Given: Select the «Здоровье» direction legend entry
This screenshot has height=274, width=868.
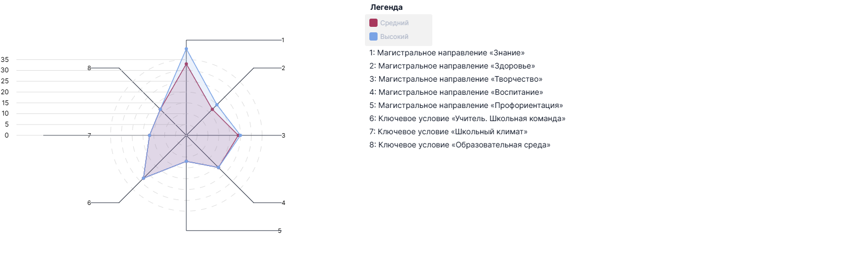Looking at the screenshot, I should [x=452, y=66].
